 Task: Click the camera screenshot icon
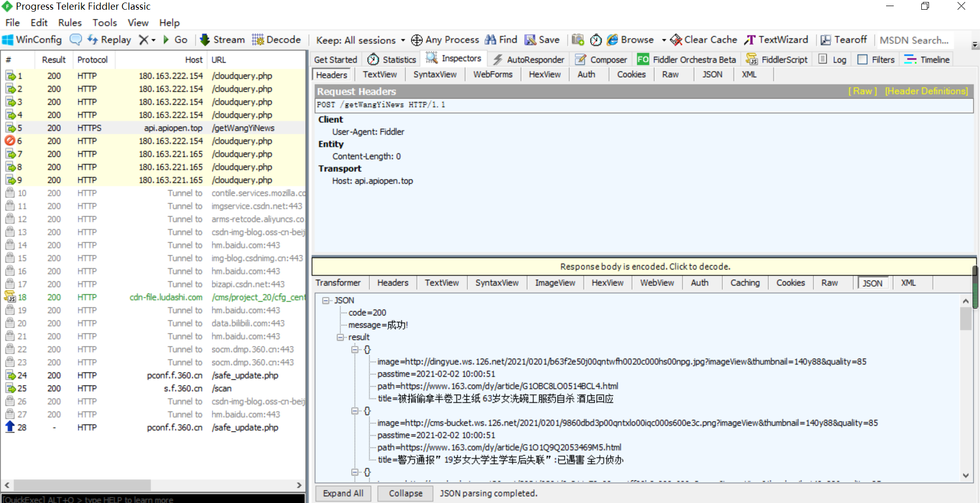(578, 40)
